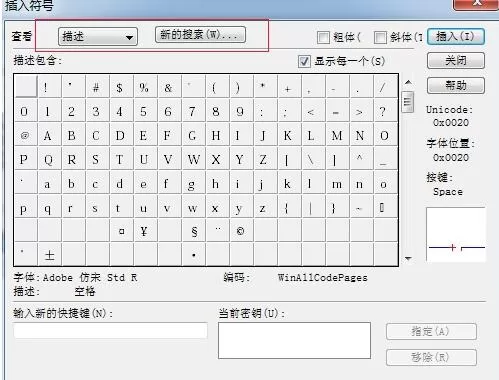Click the 输入新的快捷键 input field
The height and width of the screenshot is (380, 499).
[x=110, y=331]
